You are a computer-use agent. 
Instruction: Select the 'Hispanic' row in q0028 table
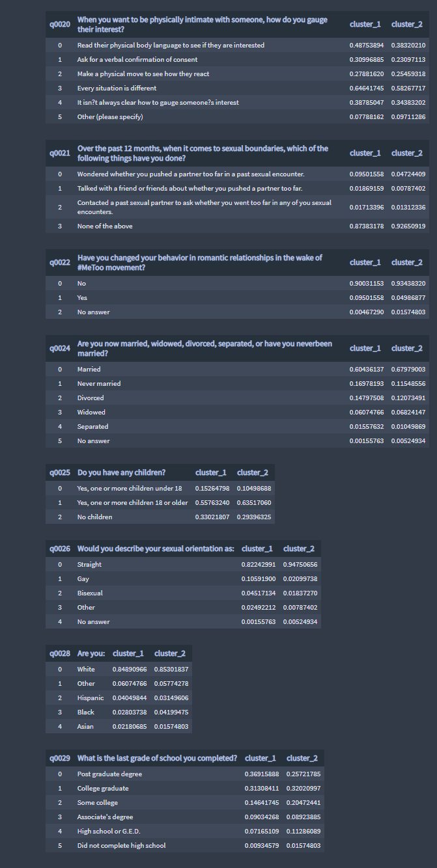tap(119, 698)
